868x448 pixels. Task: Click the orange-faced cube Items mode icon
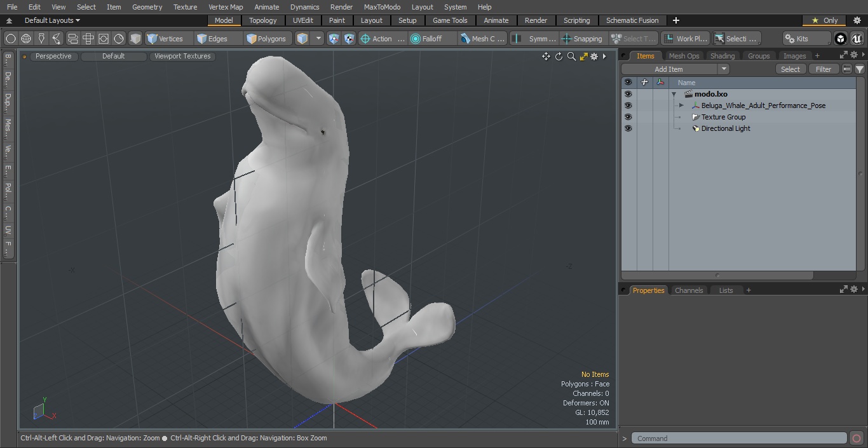(302, 39)
